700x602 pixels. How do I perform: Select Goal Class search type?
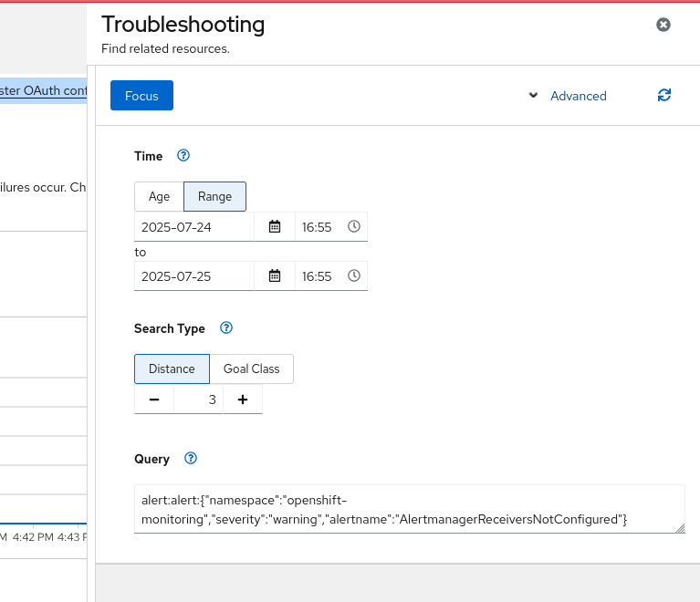251,368
